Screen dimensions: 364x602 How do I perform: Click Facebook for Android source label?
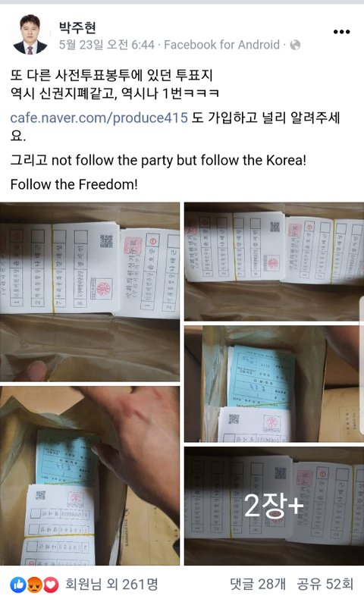tap(221, 45)
